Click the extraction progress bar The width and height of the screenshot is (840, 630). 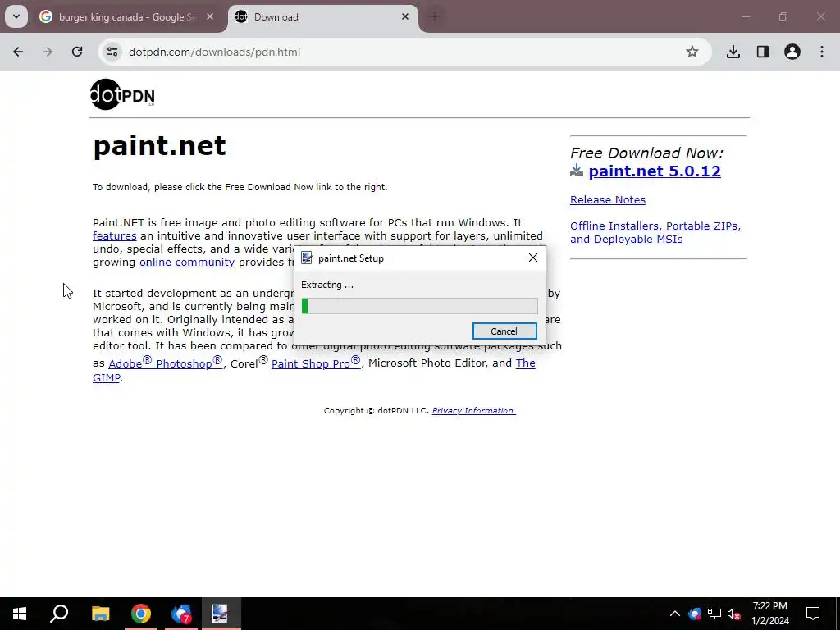[419, 306]
